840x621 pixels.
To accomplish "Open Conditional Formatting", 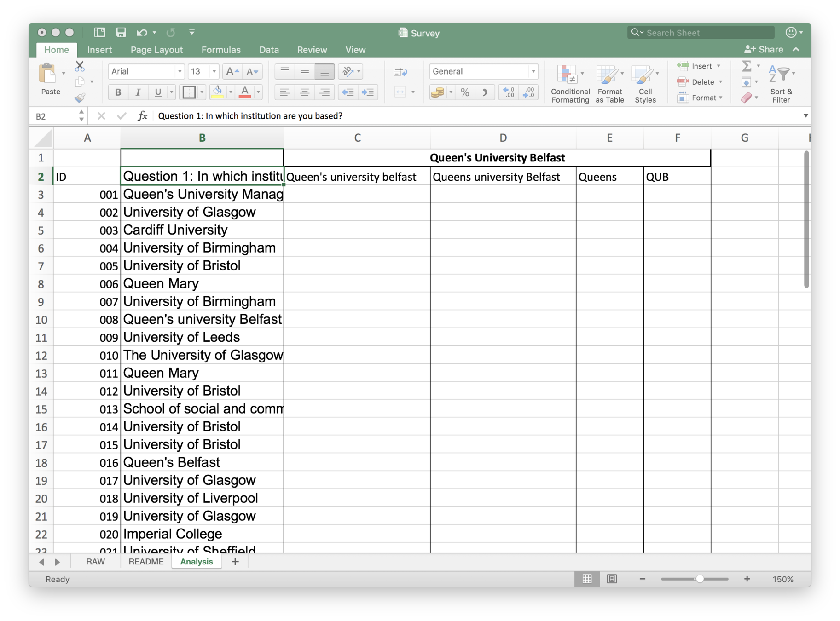I will [570, 84].
